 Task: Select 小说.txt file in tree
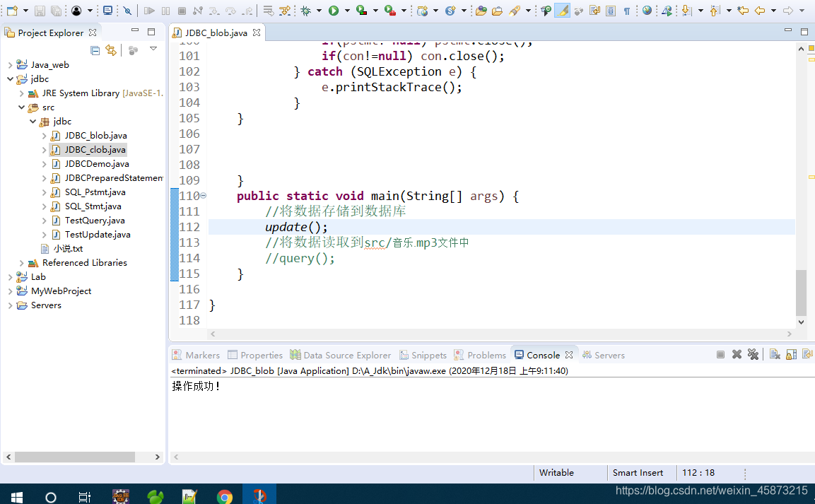[x=68, y=249]
